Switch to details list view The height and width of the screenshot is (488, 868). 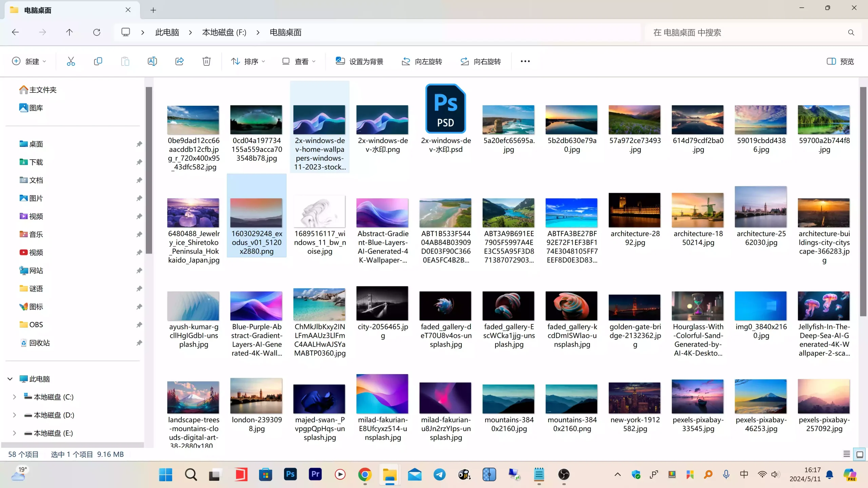pyautogui.click(x=846, y=454)
